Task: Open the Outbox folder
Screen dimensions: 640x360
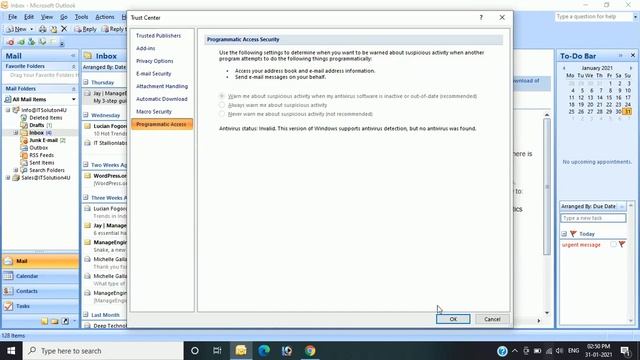Action: pos(38,147)
